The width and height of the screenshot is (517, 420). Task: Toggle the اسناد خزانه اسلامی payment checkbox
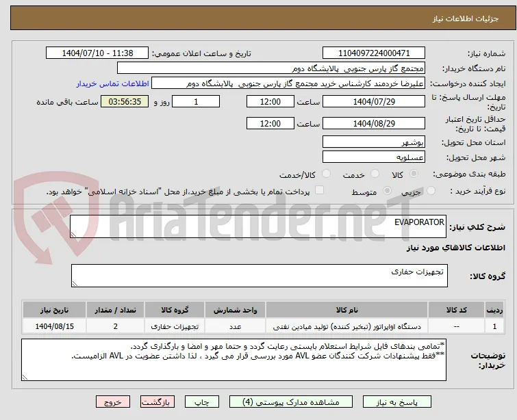point(319,190)
